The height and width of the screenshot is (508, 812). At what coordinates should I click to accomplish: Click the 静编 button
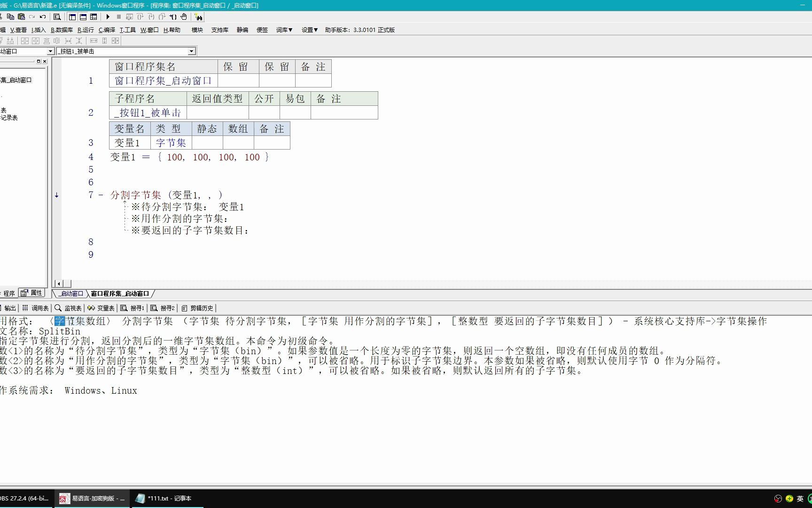click(x=242, y=30)
